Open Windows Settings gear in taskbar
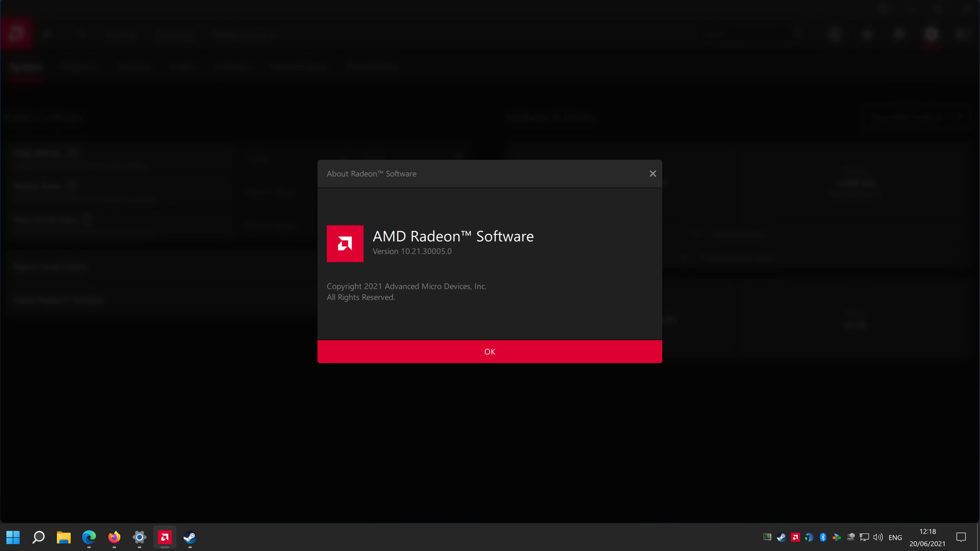Screen dimensions: 980x551 (x=139, y=537)
